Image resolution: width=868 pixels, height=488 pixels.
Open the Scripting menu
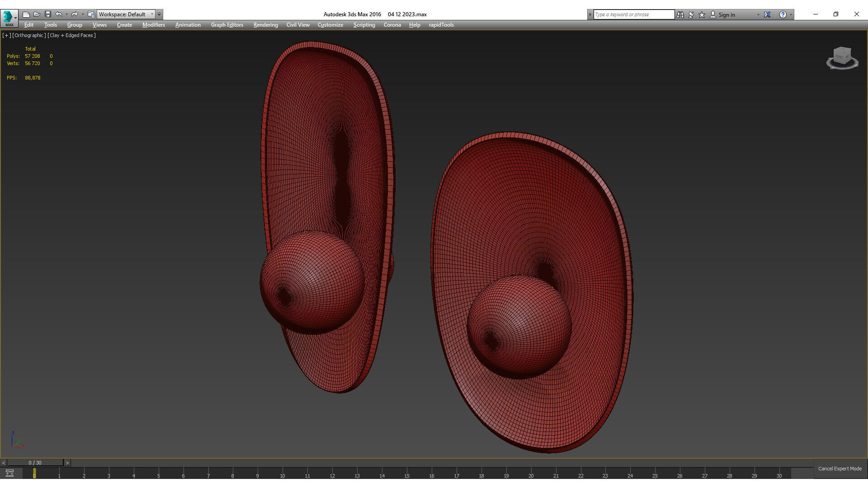[364, 25]
